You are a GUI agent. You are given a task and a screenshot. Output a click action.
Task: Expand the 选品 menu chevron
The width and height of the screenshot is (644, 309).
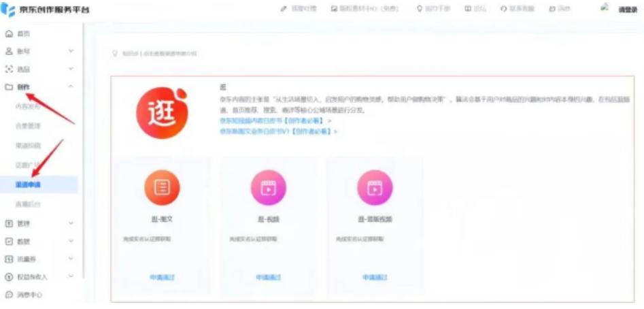tap(71, 69)
